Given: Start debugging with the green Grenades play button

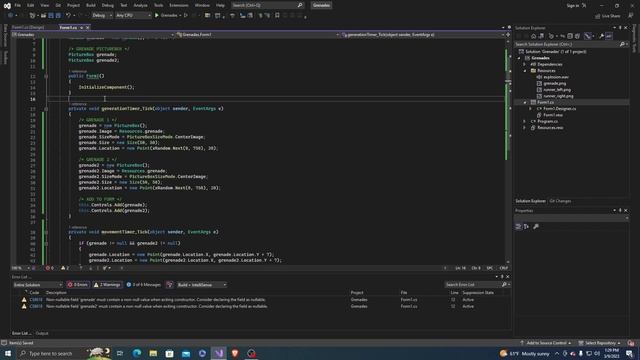Looking at the screenshot, I should tap(157, 16).
